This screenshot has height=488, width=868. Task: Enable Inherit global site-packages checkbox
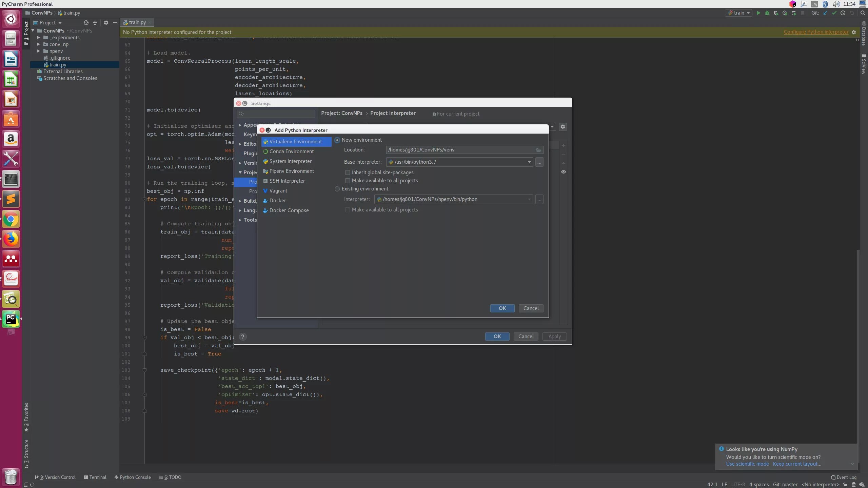pos(348,172)
